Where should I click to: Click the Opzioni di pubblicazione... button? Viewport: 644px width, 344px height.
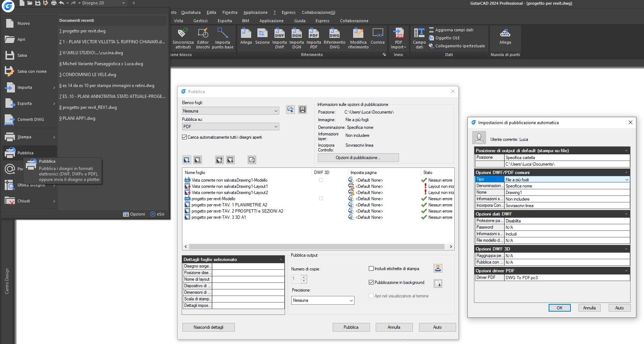tap(358, 158)
